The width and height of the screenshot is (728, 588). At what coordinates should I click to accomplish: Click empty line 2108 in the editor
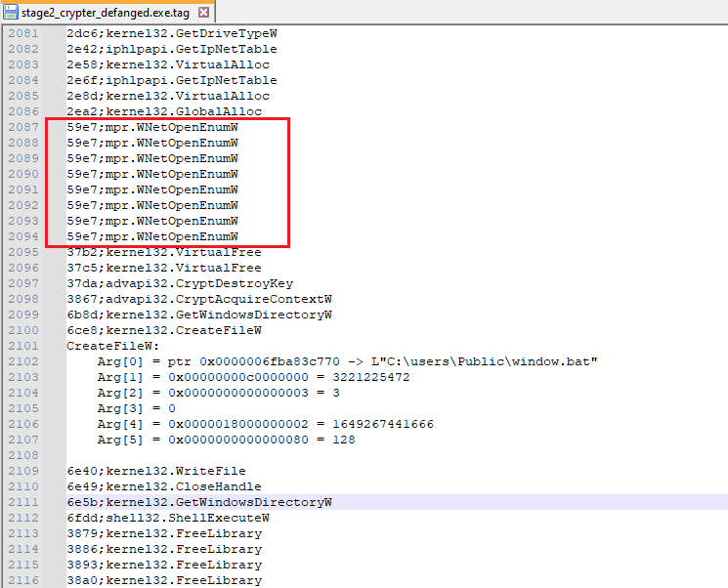point(397,455)
